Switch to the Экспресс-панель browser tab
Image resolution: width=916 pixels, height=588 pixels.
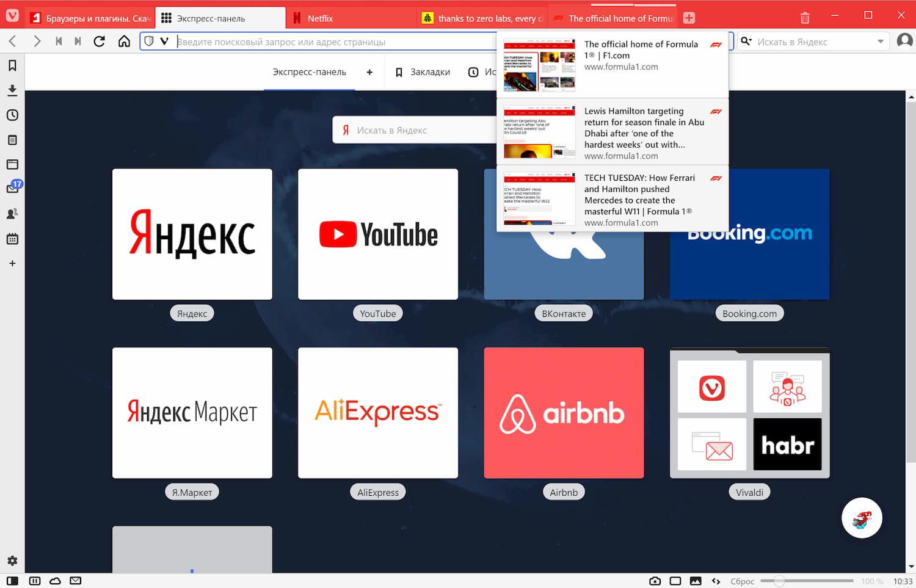click(x=220, y=18)
